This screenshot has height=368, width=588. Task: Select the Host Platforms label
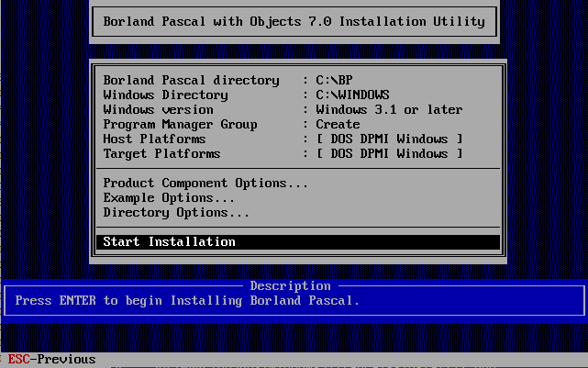pyautogui.click(x=154, y=139)
